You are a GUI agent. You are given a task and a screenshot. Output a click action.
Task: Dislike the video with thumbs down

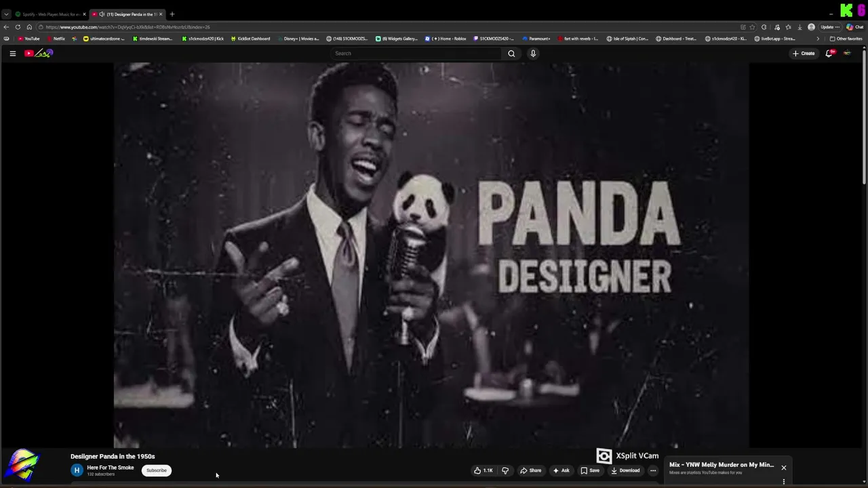pyautogui.click(x=505, y=470)
